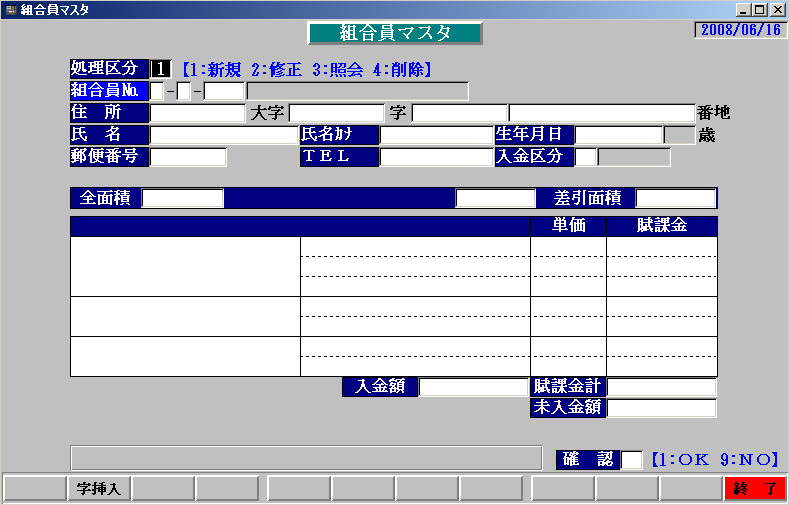Viewport: 790px width, 505px height.
Task: Click the 入金区分 small code box
Action: coord(585,157)
